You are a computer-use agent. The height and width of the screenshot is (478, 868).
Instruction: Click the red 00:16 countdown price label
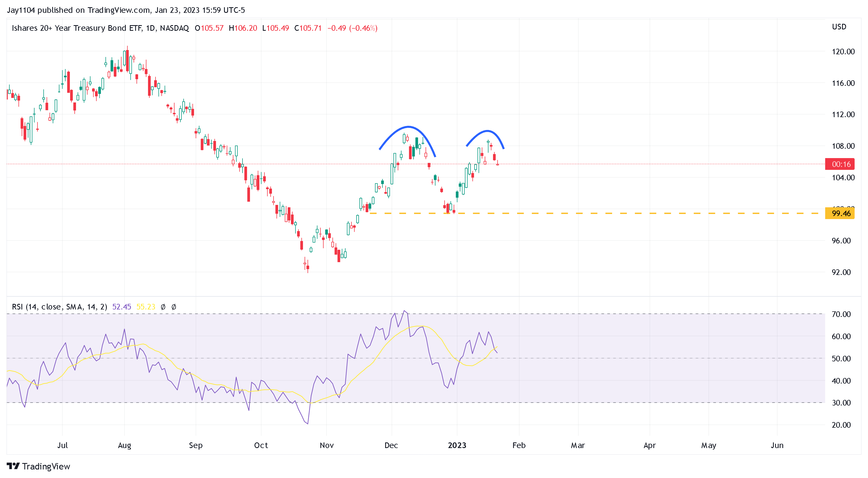840,165
